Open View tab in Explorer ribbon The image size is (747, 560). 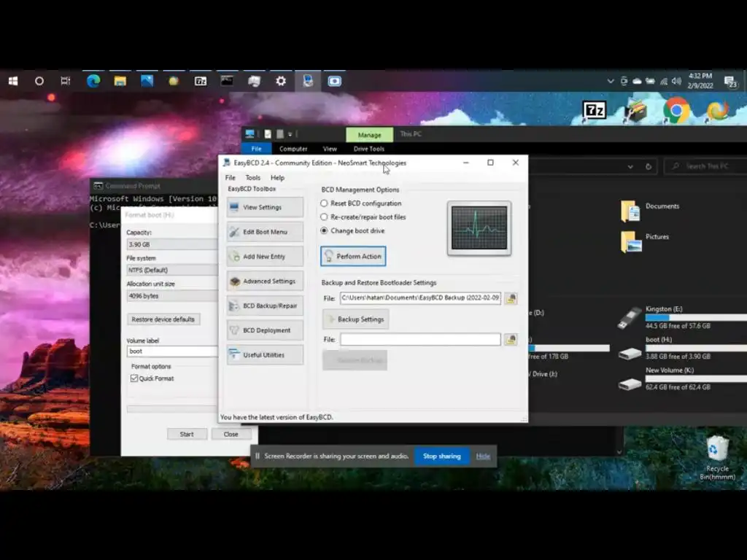(x=330, y=149)
